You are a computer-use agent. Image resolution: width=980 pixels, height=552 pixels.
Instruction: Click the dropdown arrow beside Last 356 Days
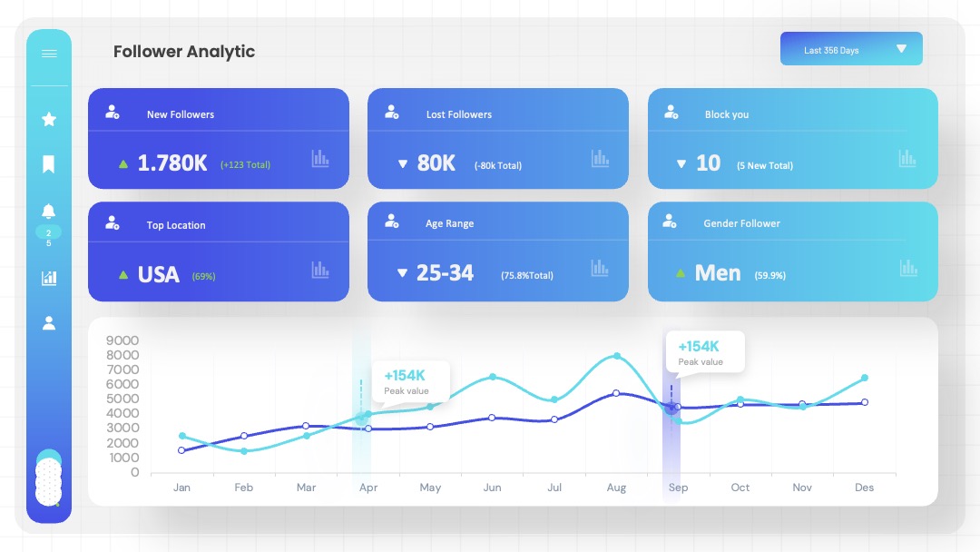click(x=901, y=49)
